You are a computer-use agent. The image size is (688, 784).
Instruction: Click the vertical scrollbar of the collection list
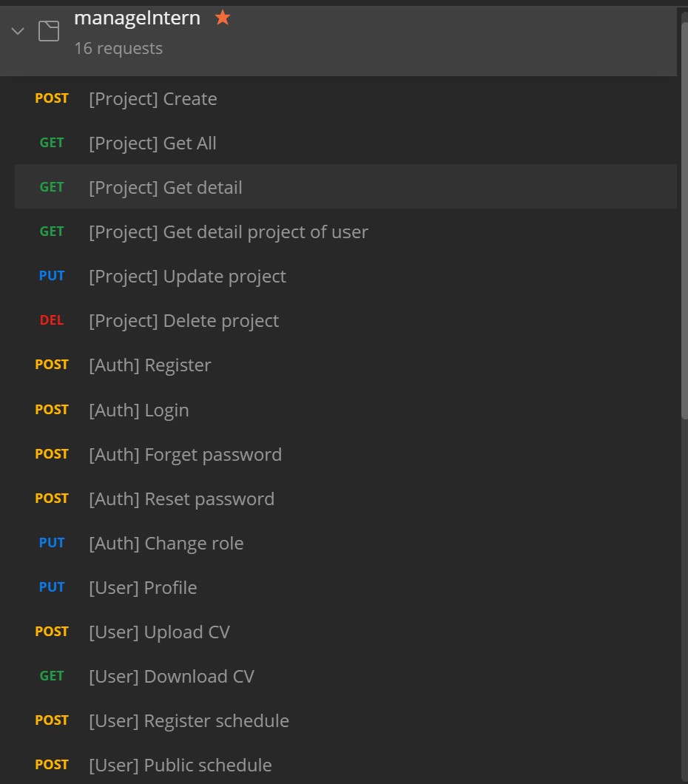(684, 222)
